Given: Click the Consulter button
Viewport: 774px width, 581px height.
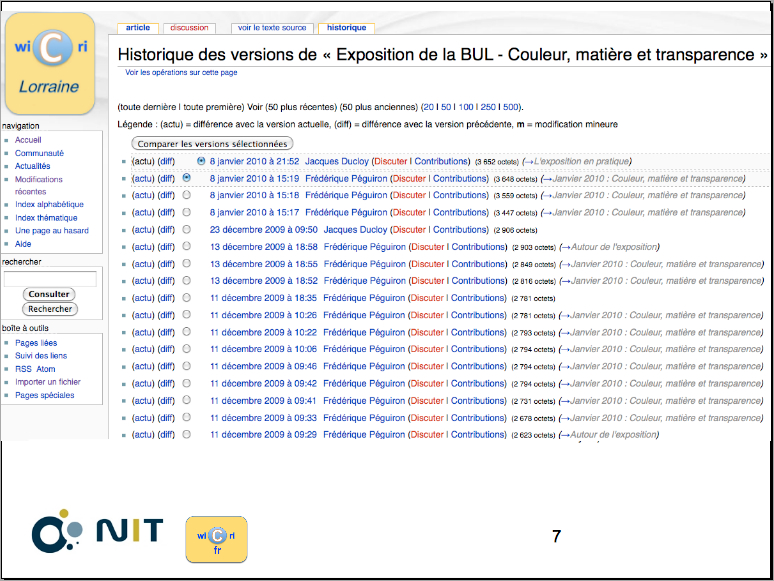Looking at the screenshot, I should coord(49,294).
